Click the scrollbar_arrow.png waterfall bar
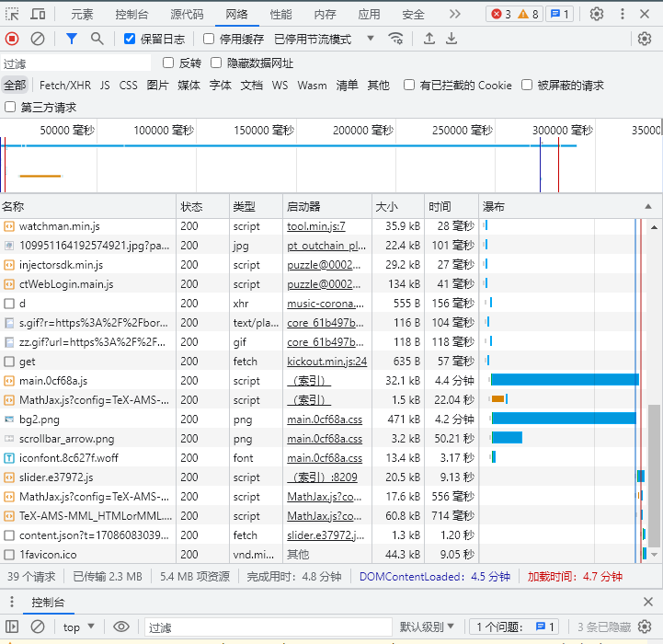 507,438
